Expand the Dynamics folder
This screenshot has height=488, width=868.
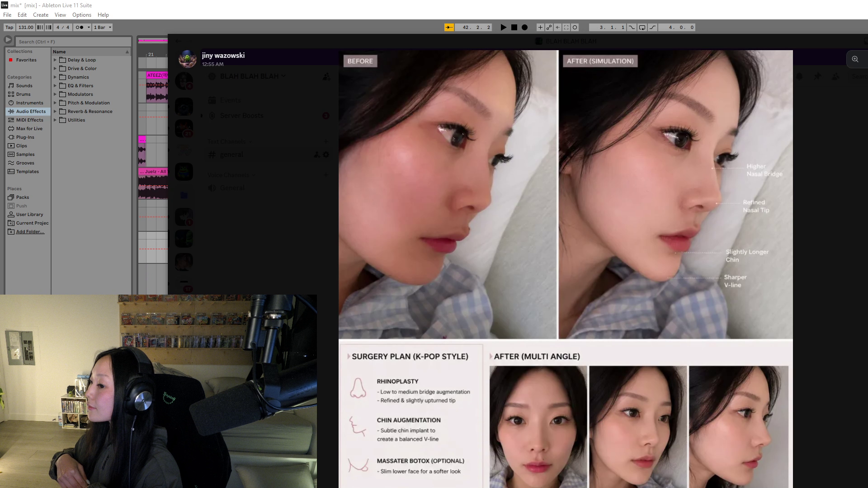click(55, 77)
